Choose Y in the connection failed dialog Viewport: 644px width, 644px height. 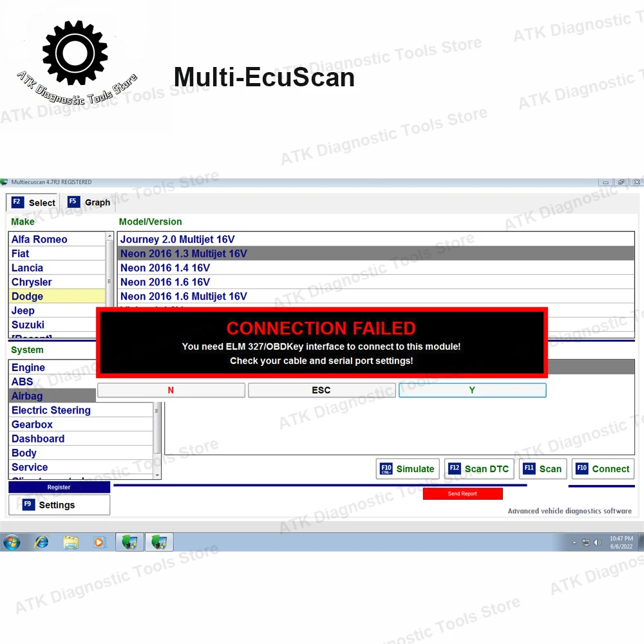tap(472, 390)
